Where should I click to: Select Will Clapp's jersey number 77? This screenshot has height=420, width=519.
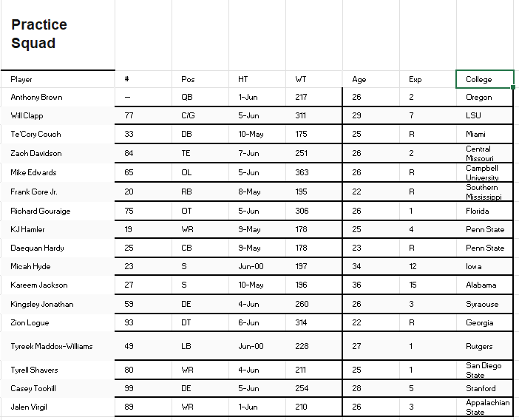[143, 115]
